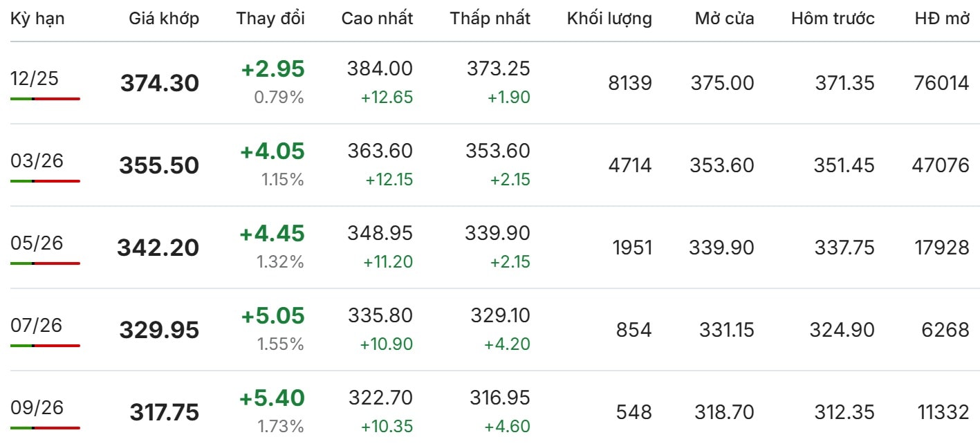The height and width of the screenshot is (446, 980).
Task: Choose the 07/26 contract term
Action: [x=37, y=325]
